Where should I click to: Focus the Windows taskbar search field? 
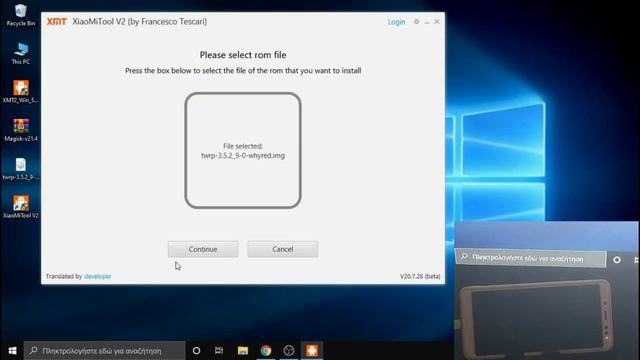(104, 351)
